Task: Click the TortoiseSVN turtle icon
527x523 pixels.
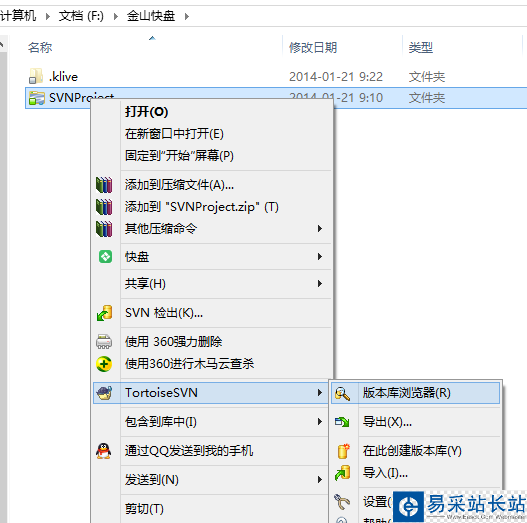Action: (x=105, y=393)
